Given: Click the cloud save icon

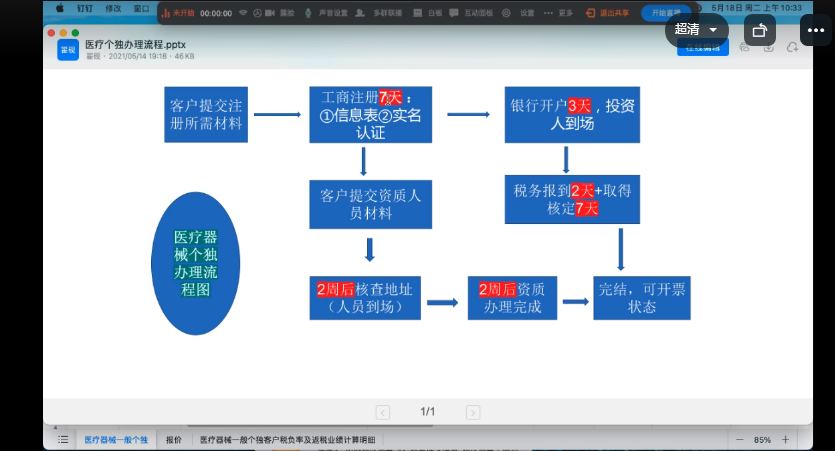Looking at the screenshot, I should 792,48.
